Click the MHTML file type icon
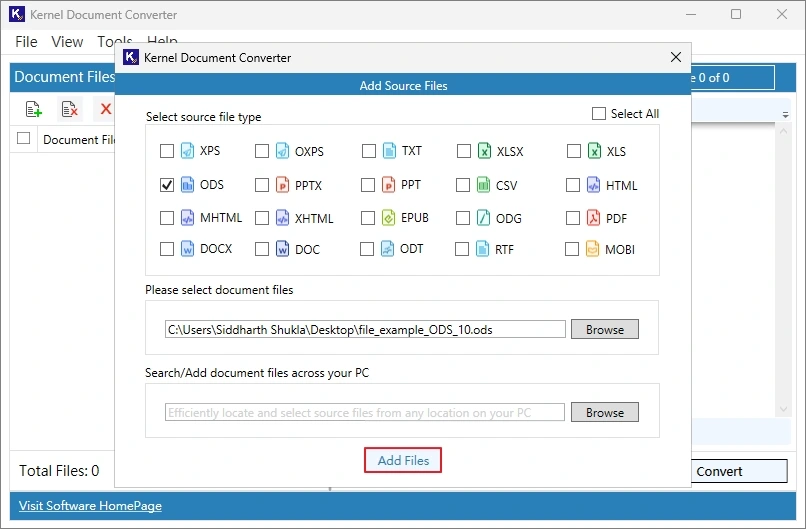 pyautogui.click(x=188, y=218)
